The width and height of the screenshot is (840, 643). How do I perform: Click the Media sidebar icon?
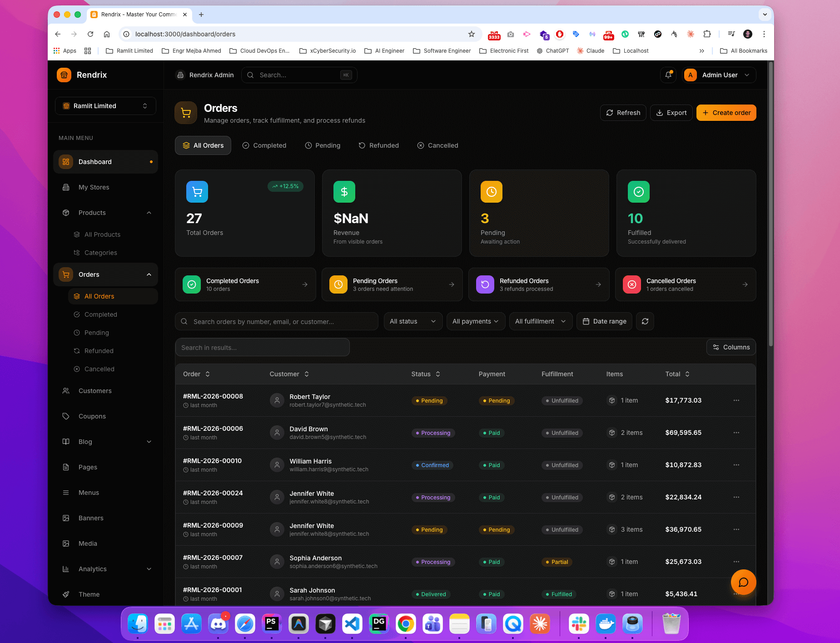[x=66, y=543]
